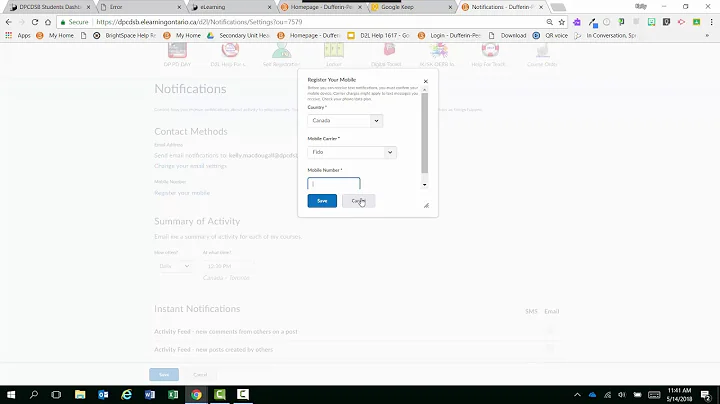Close the Register Your Mobile dialog

point(426,81)
